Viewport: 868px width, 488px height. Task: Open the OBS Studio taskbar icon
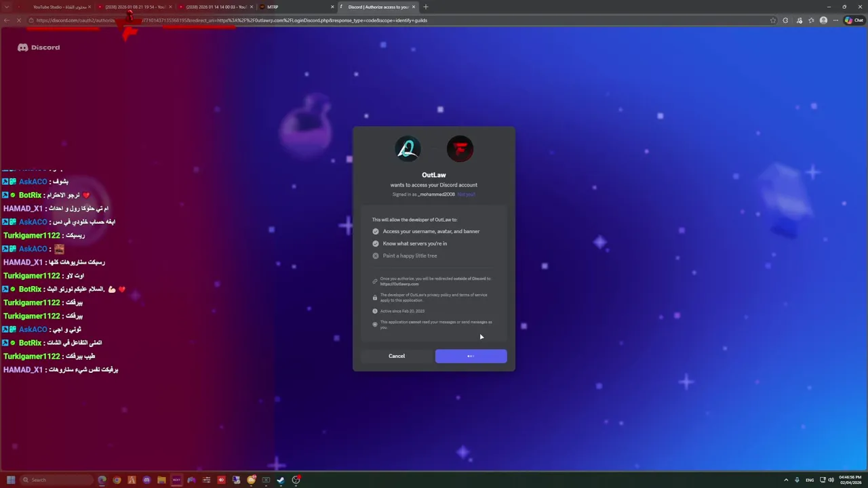tap(296, 480)
